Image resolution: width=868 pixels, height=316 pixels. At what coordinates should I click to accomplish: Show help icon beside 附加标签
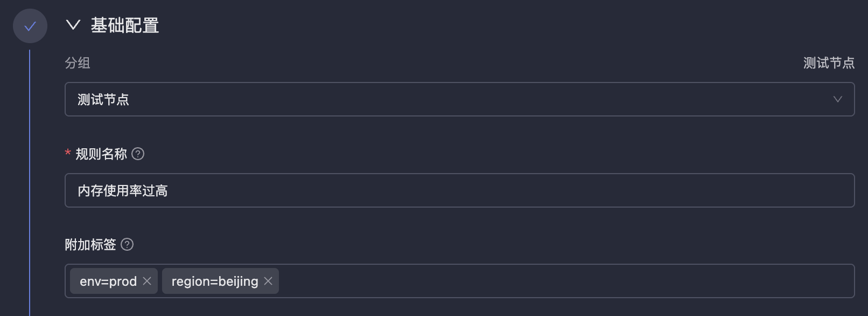tap(127, 245)
